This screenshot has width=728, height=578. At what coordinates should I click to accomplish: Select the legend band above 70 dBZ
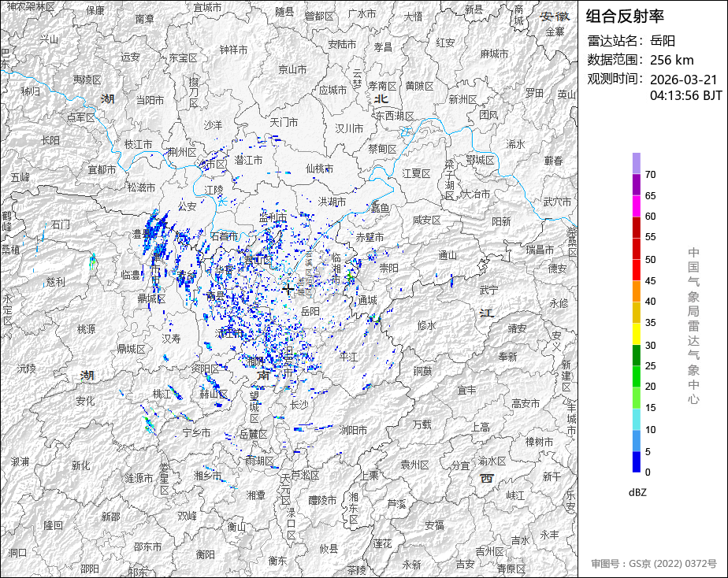coord(636,163)
